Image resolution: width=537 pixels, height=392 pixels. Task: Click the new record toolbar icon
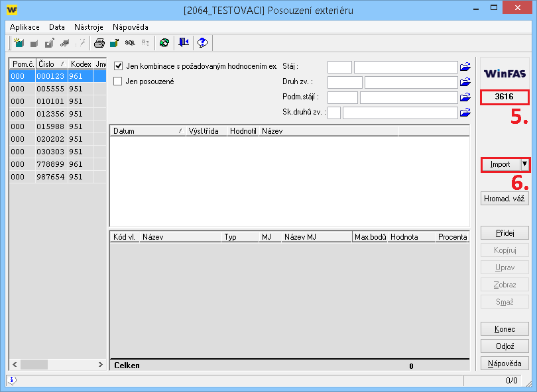point(19,43)
